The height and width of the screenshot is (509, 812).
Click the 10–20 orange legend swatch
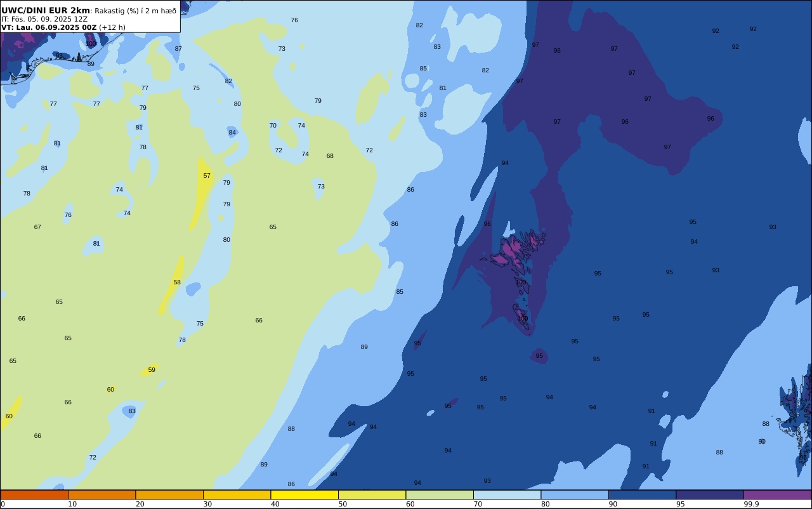click(101, 494)
